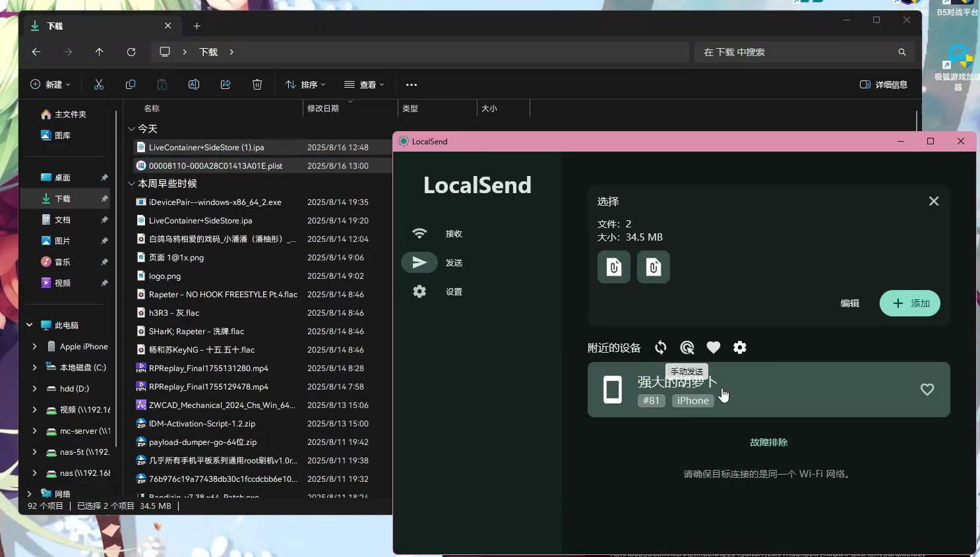Click the Add button for files
Viewport: 980px width, 557px height.
(909, 303)
